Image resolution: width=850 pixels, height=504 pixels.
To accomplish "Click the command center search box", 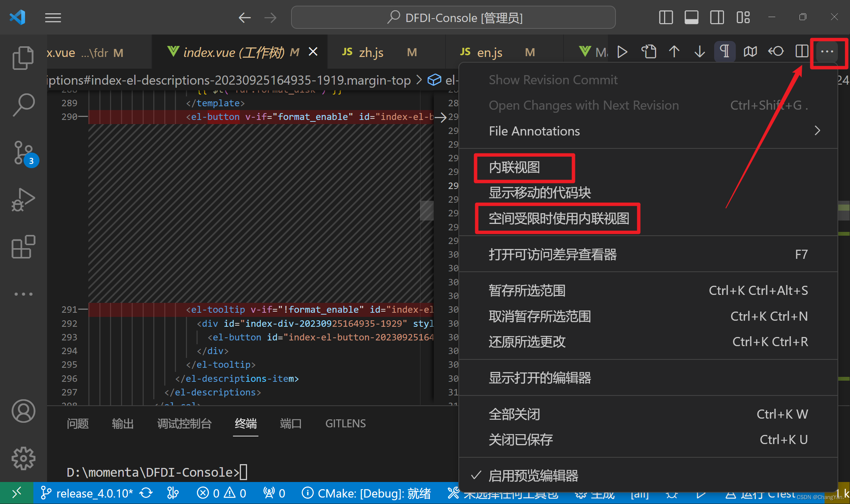I will point(453,17).
